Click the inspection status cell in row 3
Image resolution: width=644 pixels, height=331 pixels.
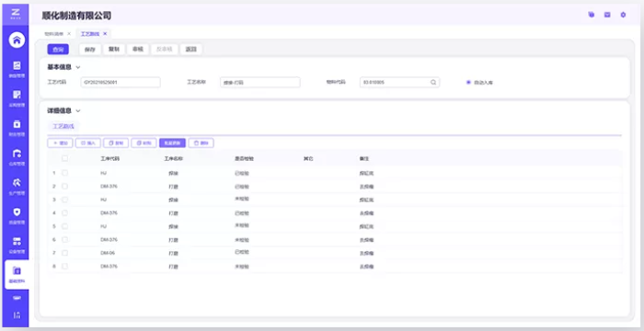point(242,199)
